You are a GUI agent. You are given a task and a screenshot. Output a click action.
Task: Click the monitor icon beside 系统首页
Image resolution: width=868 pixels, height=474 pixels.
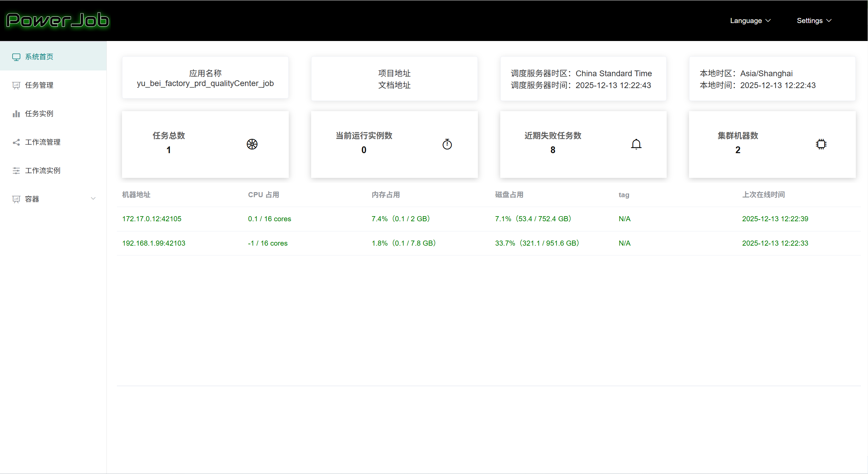coord(16,57)
